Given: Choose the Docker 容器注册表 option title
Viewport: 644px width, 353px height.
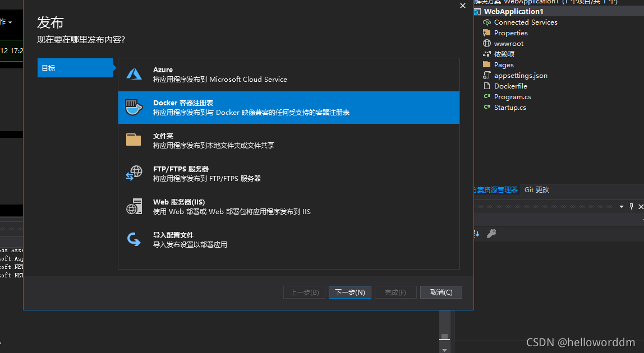Looking at the screenshot, I should (x=183, y=103).
